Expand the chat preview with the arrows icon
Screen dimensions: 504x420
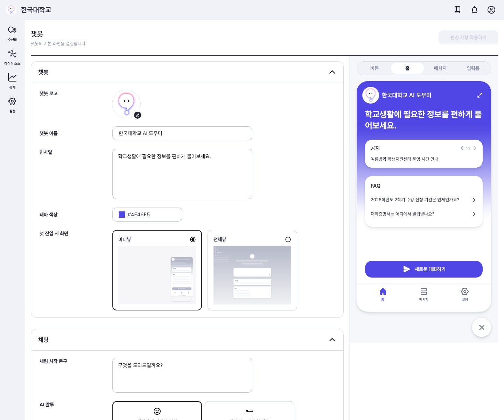[x=480, y=95]
